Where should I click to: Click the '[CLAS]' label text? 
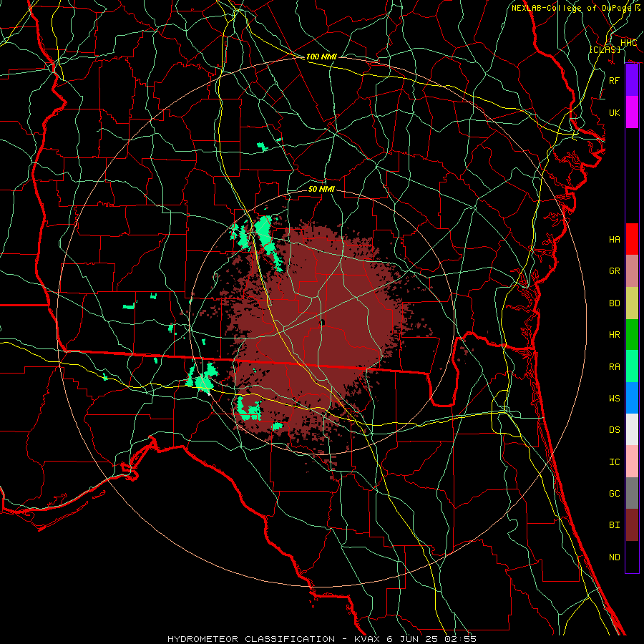pos(605,49)
